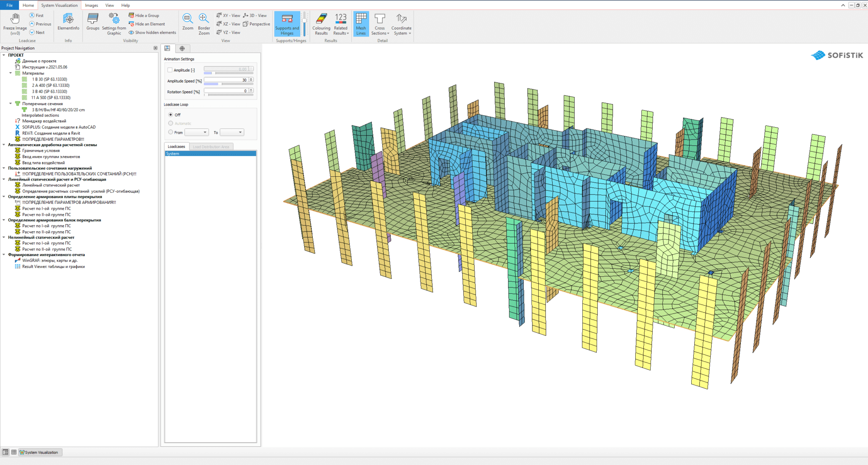Switch to the Images ribbon tab
The width and height of the screenshot is (868, 465).
point(91,5)
